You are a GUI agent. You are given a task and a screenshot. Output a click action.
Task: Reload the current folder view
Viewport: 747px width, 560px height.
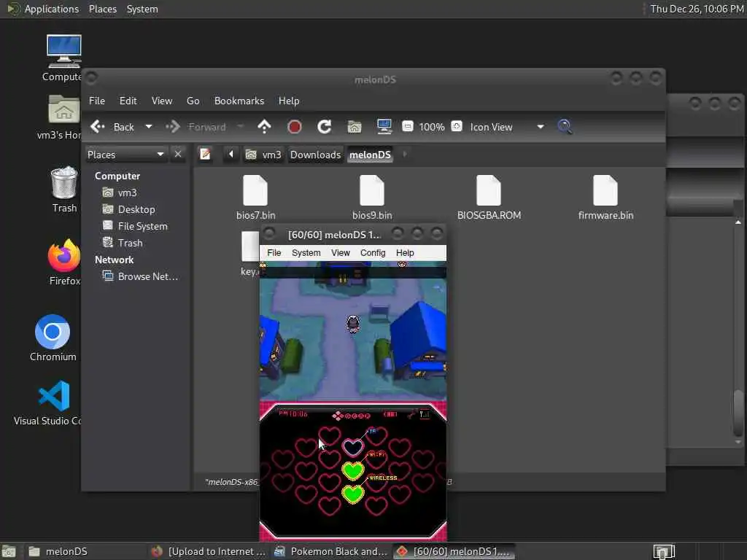(325, 127)
